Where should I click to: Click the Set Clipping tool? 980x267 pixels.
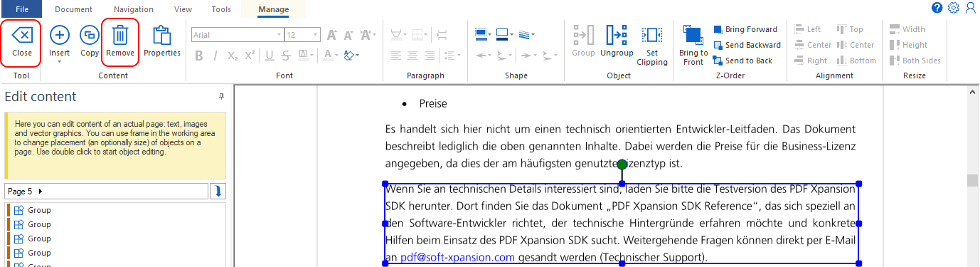coord(652,45)
